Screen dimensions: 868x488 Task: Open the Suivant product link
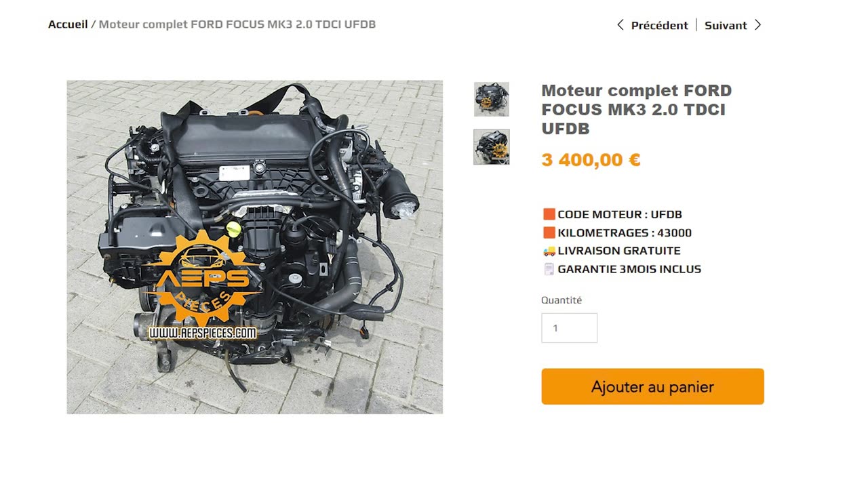[x=726, y=25]
